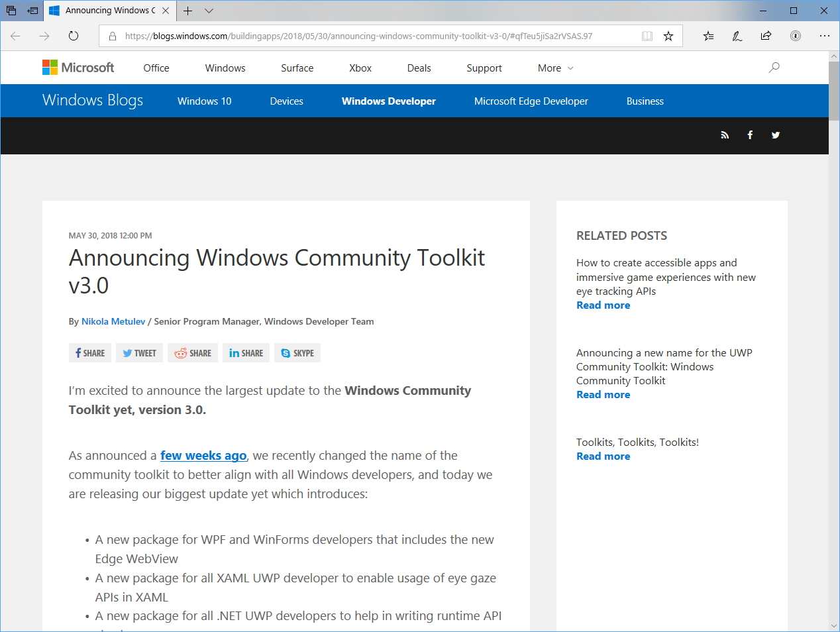Image resolution: width=840 pixels, height=632 pixels.
Task: Open the 'few weeks ago' link
Action: (203, 456)
